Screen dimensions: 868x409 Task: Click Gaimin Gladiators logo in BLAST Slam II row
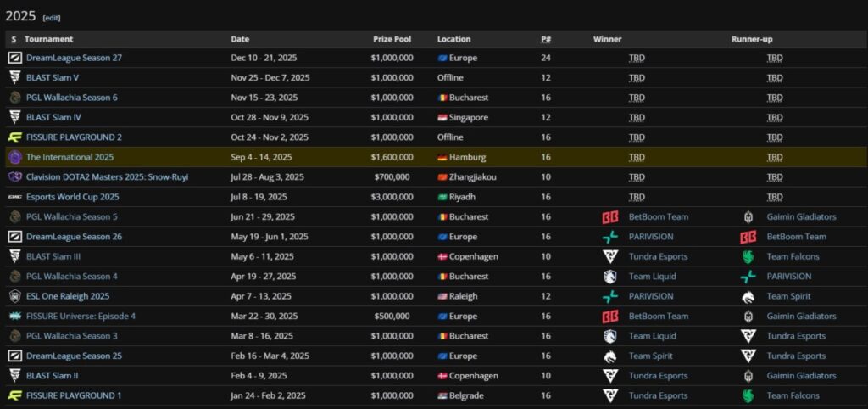(x=748, y=376)
